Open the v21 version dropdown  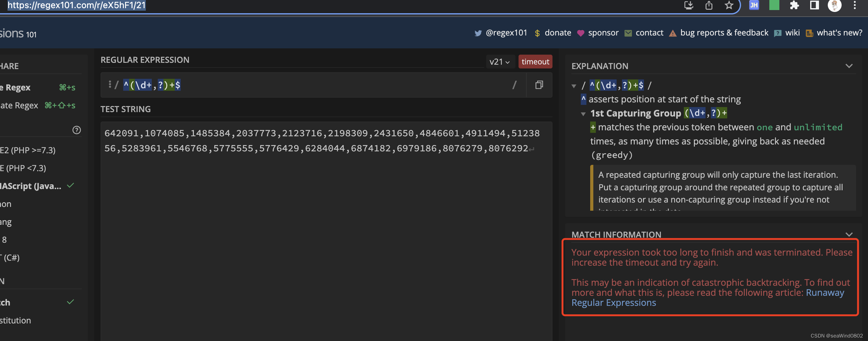tap(500, 62)
